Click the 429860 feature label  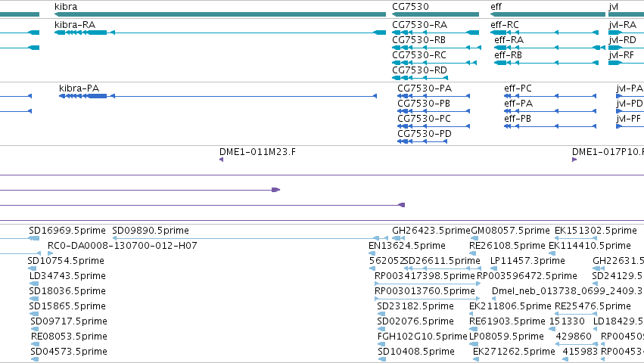click(x=574, y=337)
